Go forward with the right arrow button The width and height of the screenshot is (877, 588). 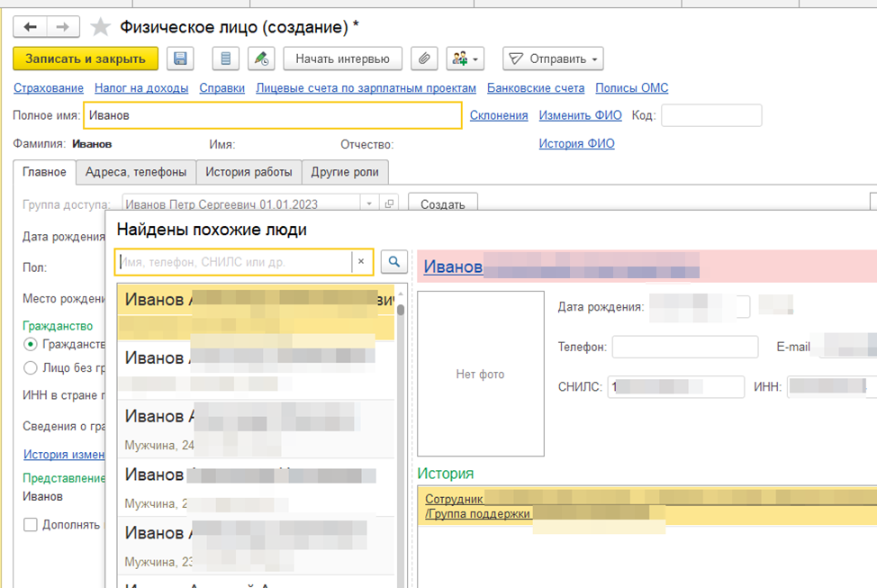tap(63, 27)
